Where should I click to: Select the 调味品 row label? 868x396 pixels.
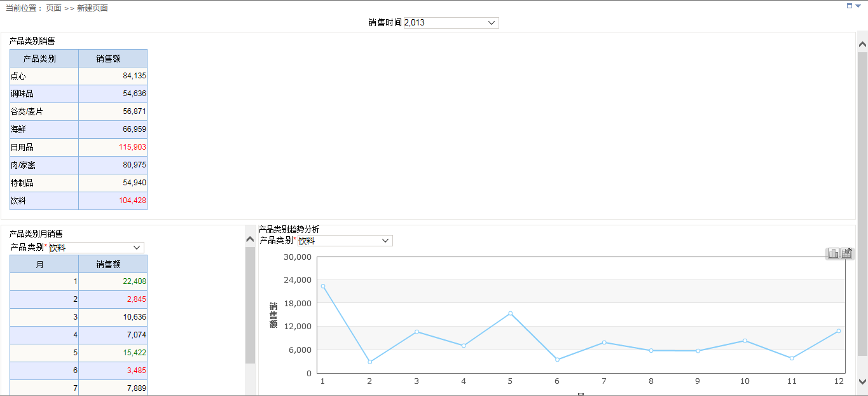click(x=22, y=94)
